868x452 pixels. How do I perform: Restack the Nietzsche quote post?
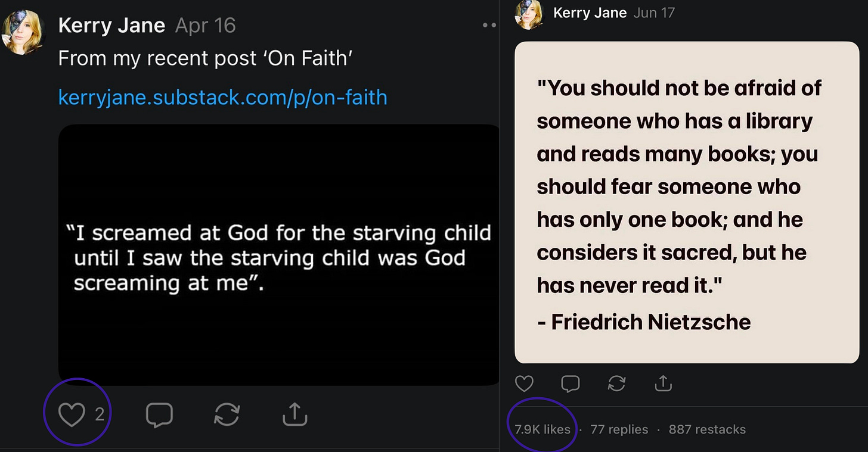[x=616, y=384]
